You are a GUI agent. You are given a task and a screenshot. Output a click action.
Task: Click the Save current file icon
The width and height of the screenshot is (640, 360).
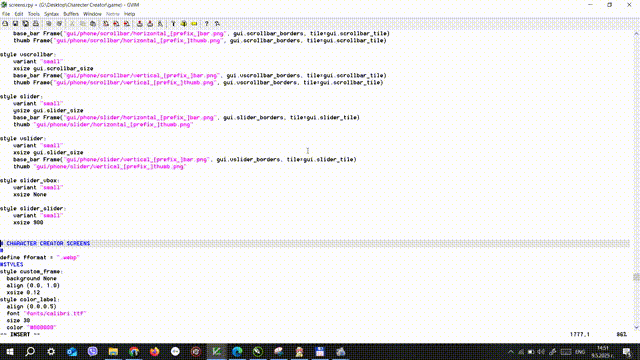15,24
